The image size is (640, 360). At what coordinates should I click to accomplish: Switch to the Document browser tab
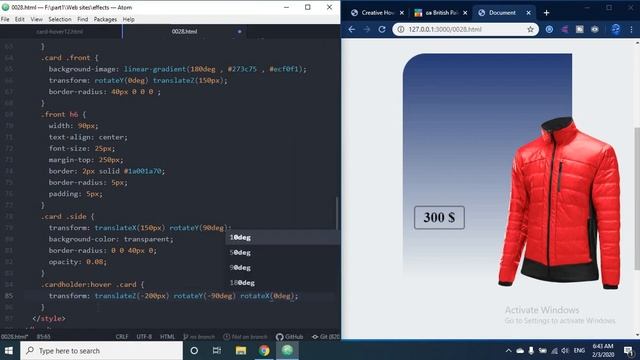point(504,13)
